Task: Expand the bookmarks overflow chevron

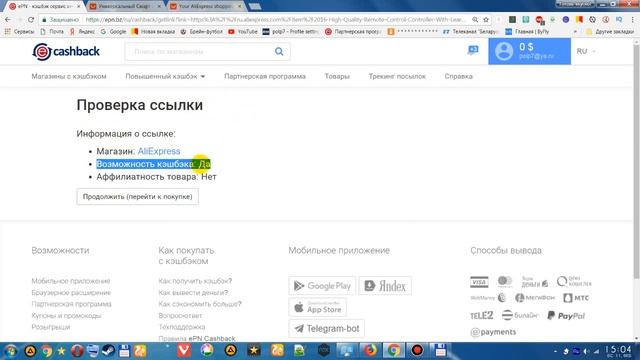Action: coord(575,31)
